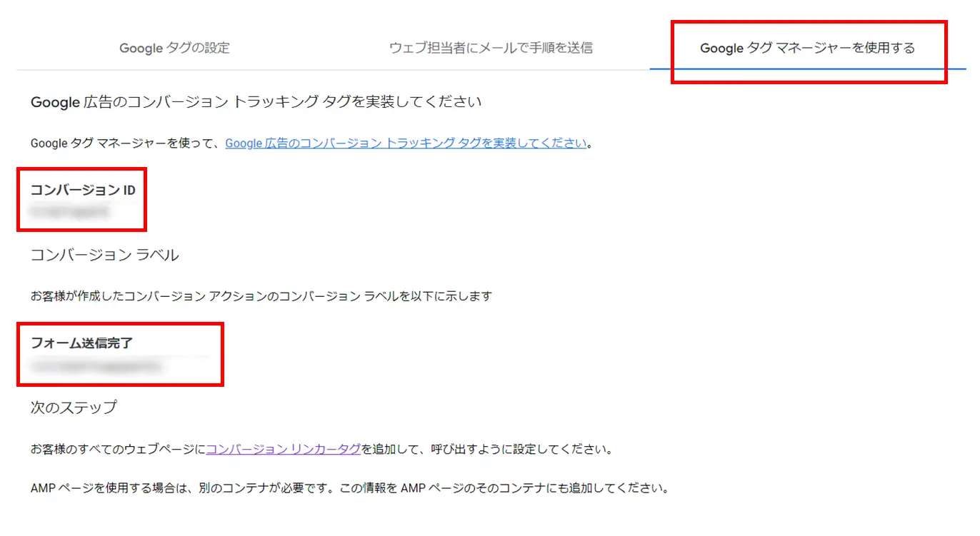Follow the コンバージョン リンカータグ link
The image size is (980, 536).
coord(283,450)
